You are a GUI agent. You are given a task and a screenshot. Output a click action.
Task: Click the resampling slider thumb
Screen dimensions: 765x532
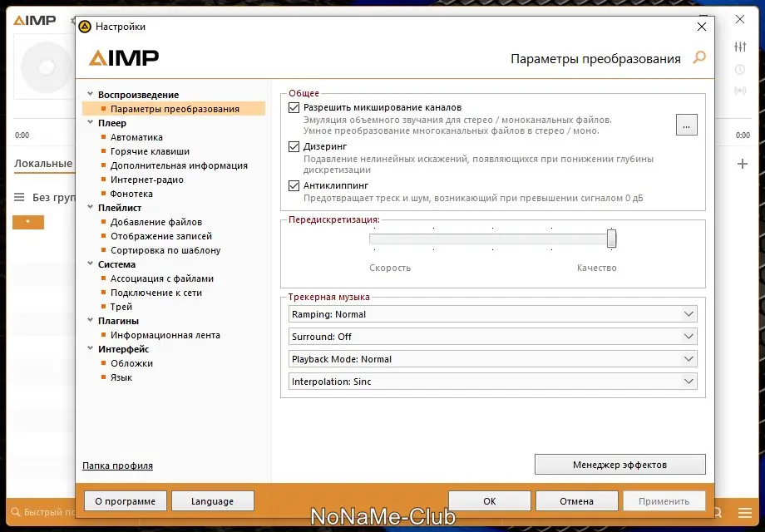coord(611,239)
